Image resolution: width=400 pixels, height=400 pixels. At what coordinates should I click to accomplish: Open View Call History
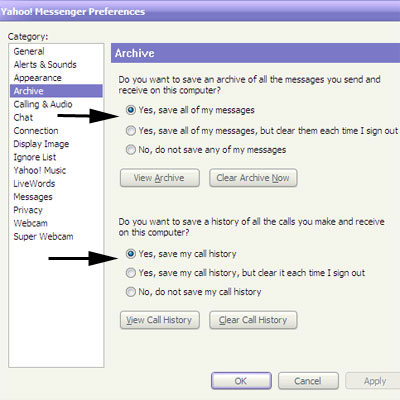[x=160, y=320]
